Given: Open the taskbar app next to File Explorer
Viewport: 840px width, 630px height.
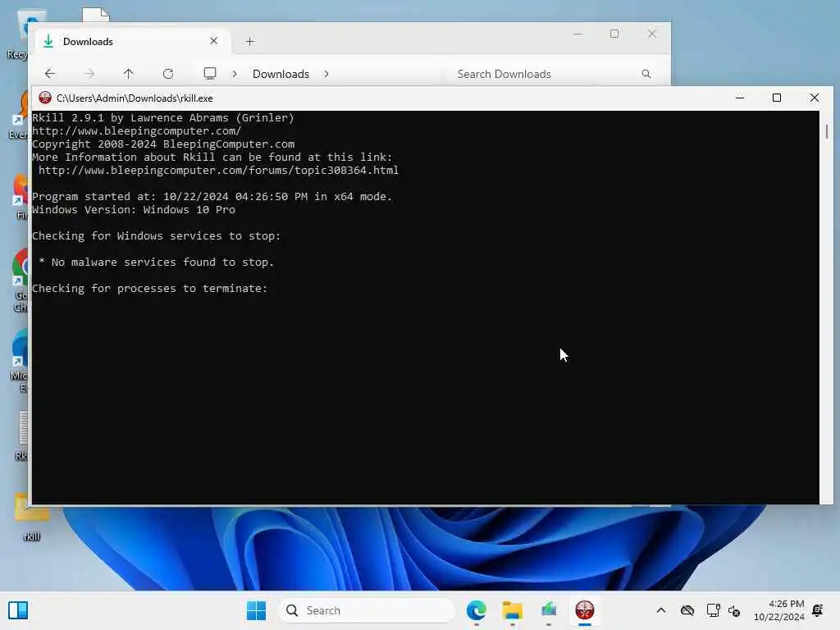Looking at the screenshot, I should coord(549,610).
